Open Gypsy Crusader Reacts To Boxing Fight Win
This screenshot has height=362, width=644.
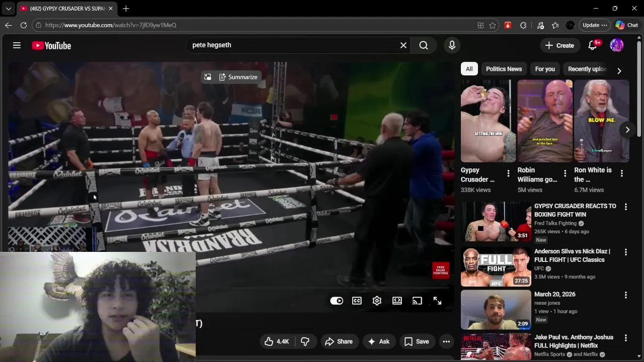[x=575, y=210]
